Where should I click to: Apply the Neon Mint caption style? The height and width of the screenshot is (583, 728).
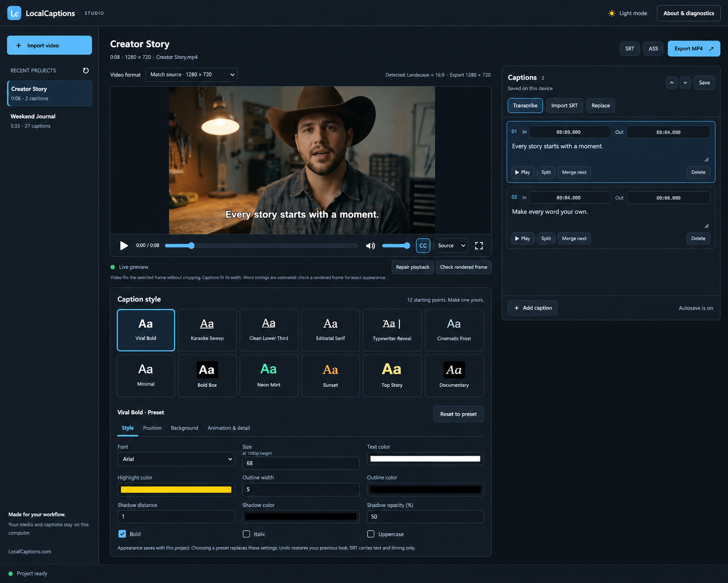268,376
